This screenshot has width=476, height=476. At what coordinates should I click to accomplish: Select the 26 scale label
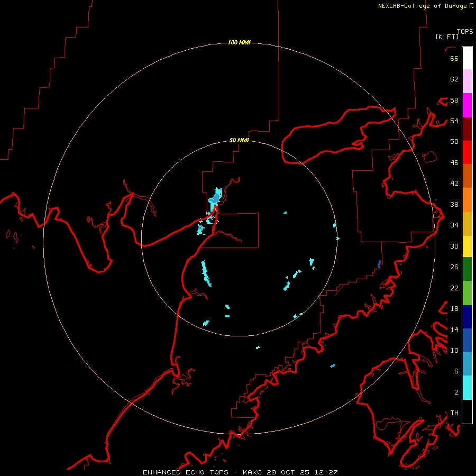click(x=454, y=267)
